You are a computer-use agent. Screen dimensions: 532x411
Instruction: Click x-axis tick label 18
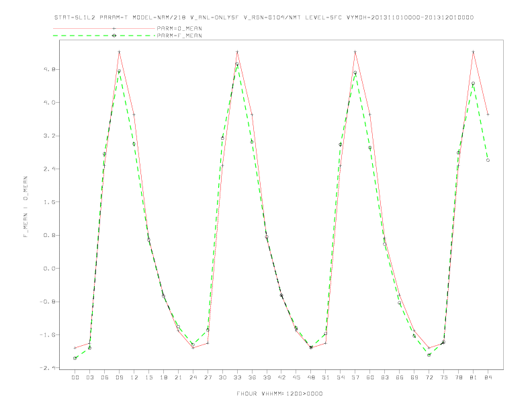pos(163,377)
